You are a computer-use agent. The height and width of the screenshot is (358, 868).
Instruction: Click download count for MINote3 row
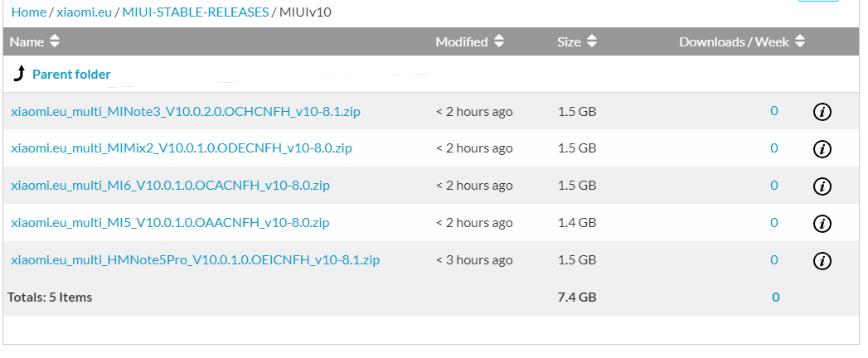tap(774, 111)
